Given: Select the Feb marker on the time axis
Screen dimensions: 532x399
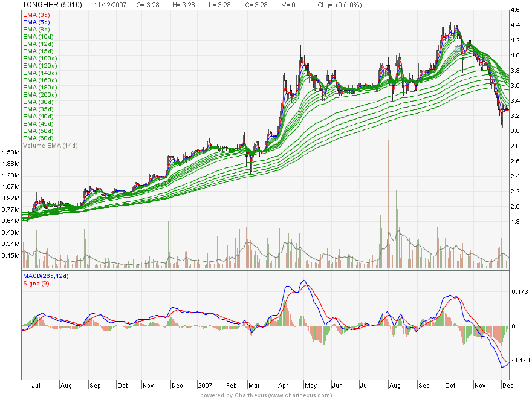Looking at the screenshot, I should [232, 384].
